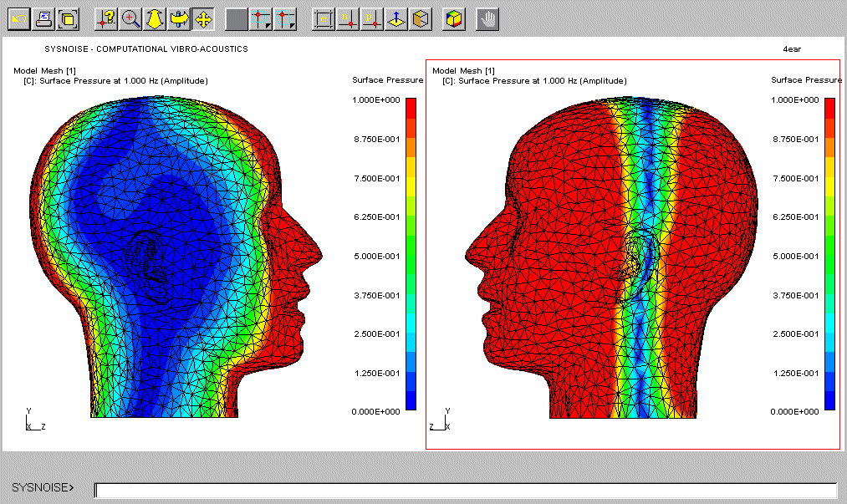The height and width of the screenshot is (504, 847).
Task: Select the yellow vertical rotate arrow tool
Action: pyautogui.click(x=155, y=18)
